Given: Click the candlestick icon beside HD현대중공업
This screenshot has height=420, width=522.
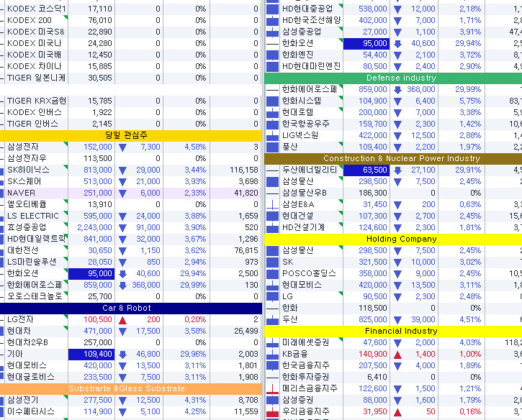Looking at the screenshot, I should pos(272,9).
